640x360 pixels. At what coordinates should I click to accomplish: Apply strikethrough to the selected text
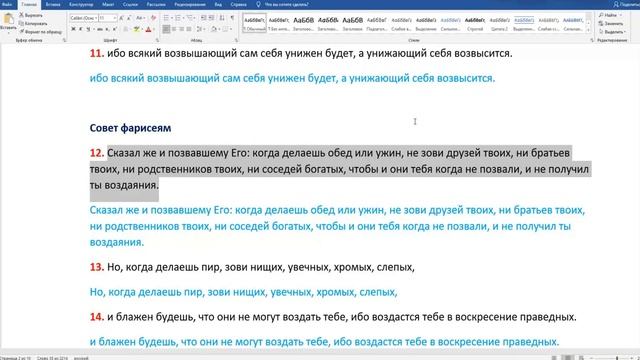[100, 29]
